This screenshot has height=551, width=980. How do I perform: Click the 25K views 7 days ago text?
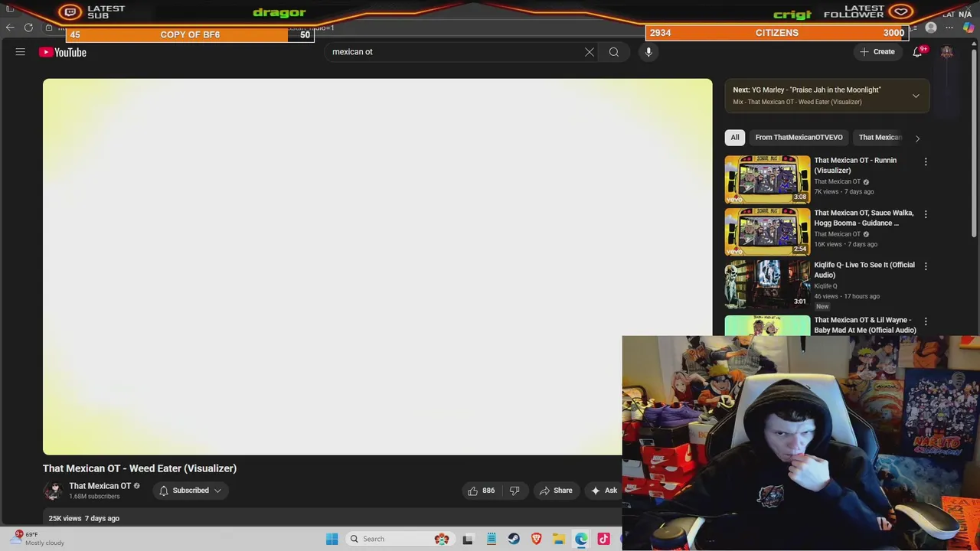(x=84, y=518)
